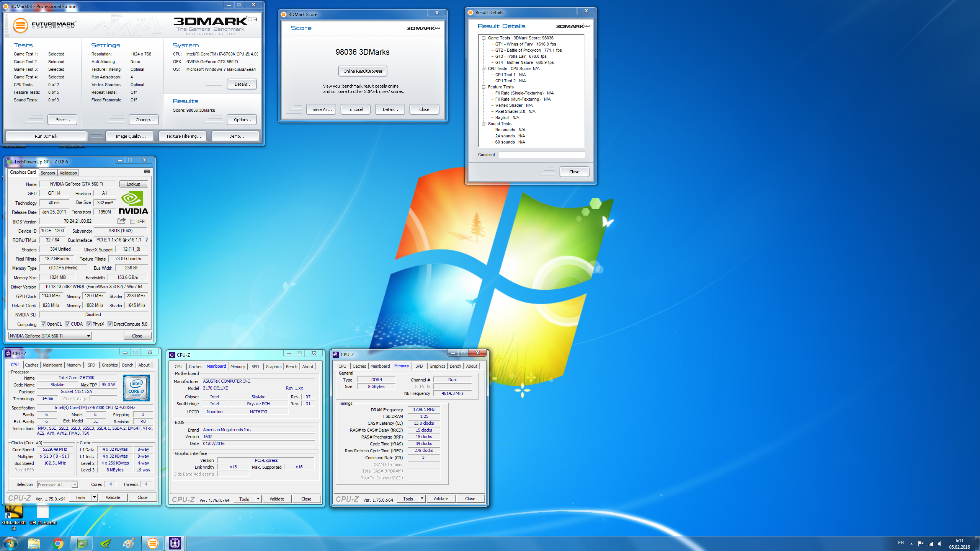Click the Intel Core i7 badge in CPU-Z

(x=136, y=388)
